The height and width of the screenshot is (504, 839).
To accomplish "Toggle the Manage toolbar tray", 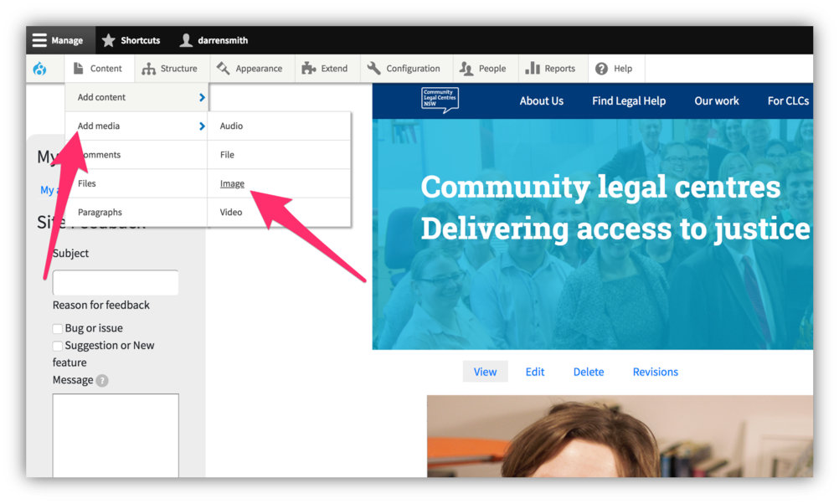I will pyautogui.click(x=60, y=40).
